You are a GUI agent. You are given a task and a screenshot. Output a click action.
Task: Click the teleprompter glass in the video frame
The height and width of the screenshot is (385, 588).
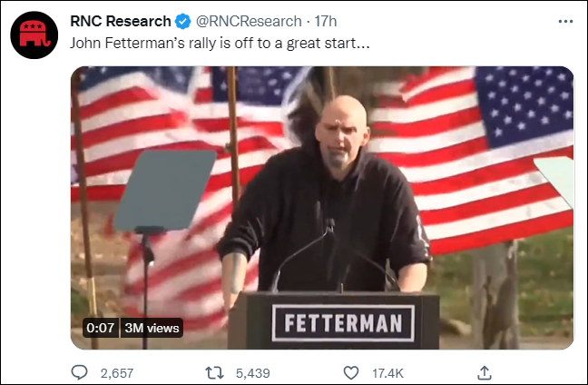165,191
